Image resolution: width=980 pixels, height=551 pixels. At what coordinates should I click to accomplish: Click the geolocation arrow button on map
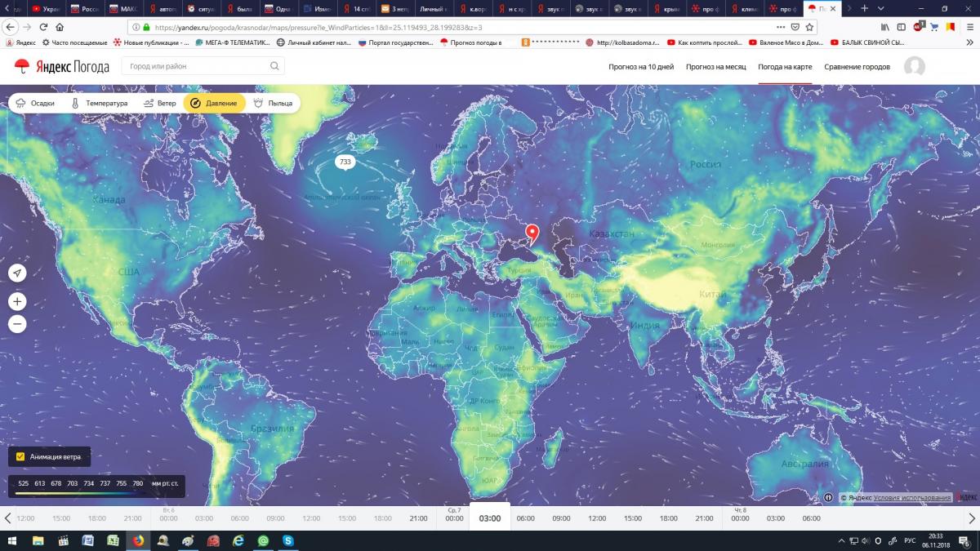17,273
